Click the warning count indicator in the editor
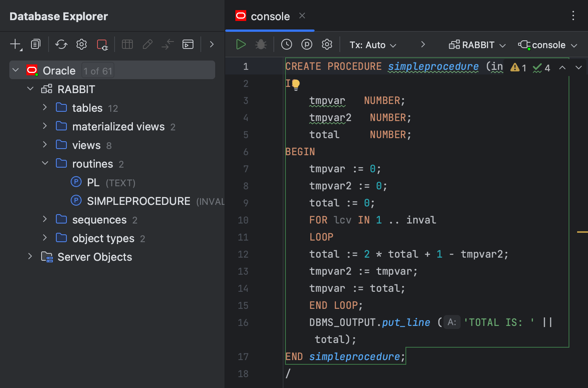Image resolution: width=588 pixels, height=388 pixels. 519,67
